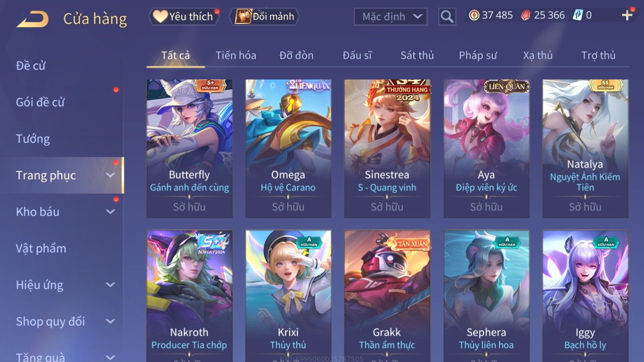Tap the plus icon to add currency
The image size is (644, 362).
[627, 16]
